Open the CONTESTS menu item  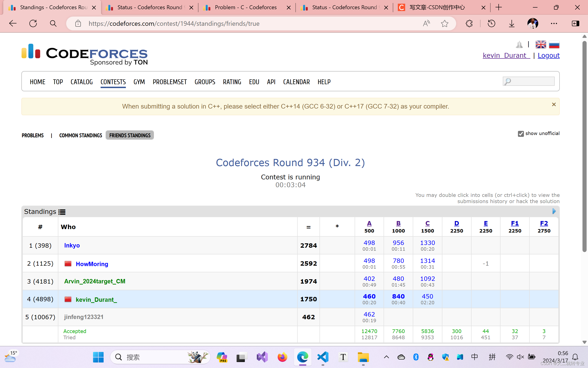(113, 82)
